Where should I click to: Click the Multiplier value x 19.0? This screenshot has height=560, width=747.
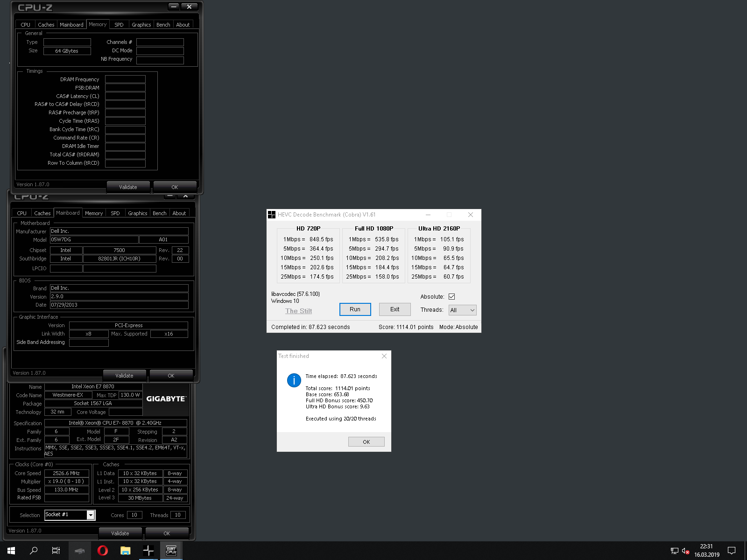pyautogui.click(x=66, y=482)
